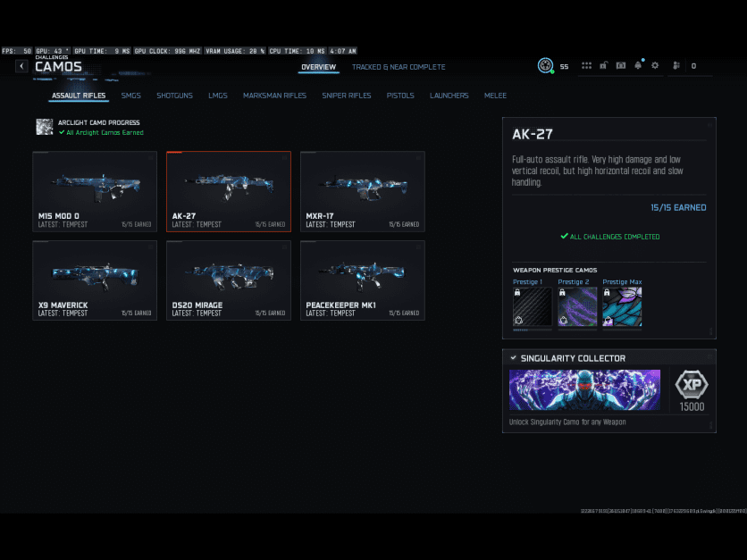Click the back arrow beside Camos heading

21,65
